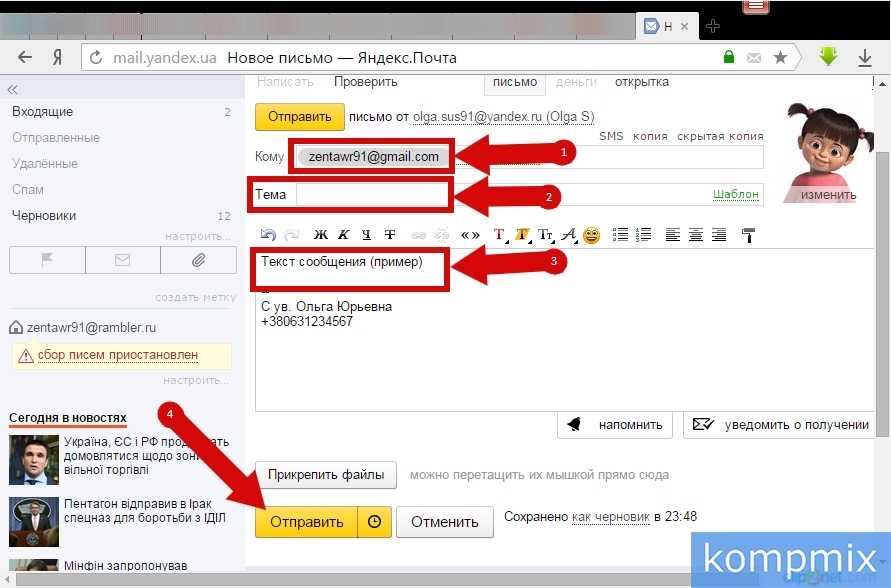Reload the page with the refresh icon
This screenshot has height=588, width=891.
pyautogui.click(x=96, y=57)
